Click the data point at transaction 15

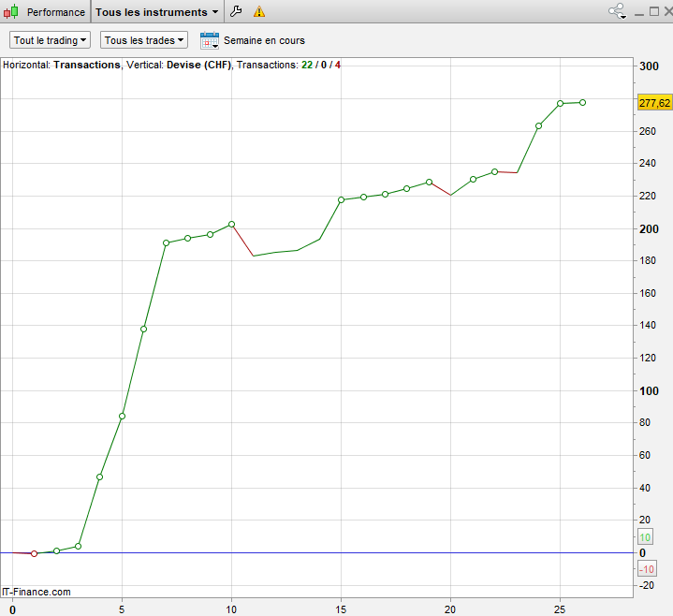tap(342, 199)
